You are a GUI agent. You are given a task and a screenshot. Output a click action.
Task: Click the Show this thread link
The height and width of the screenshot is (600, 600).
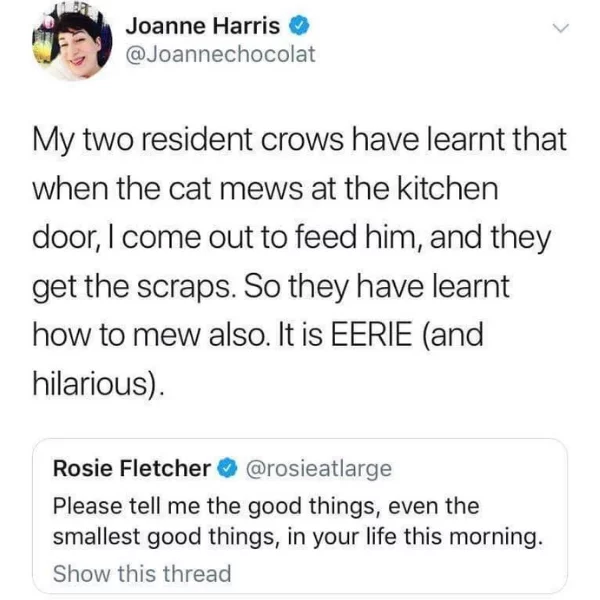pyautogui.click(x=141, y=574)
